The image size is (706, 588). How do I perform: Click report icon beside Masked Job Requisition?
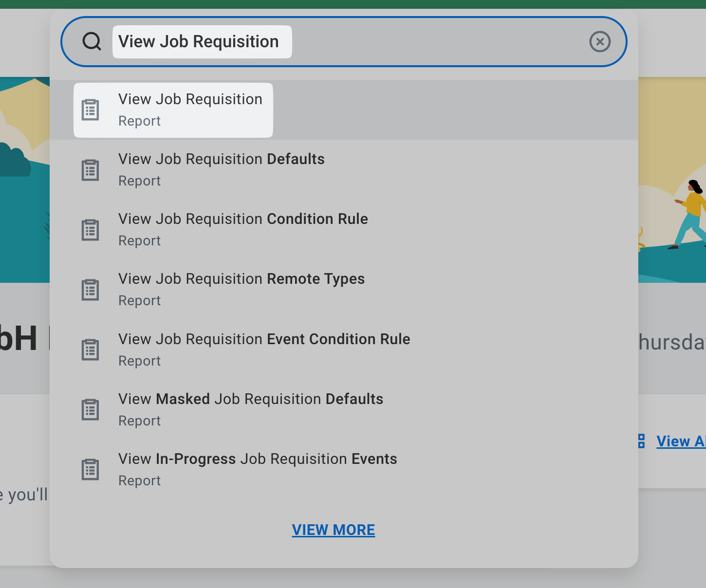click(x=90, y=410)
